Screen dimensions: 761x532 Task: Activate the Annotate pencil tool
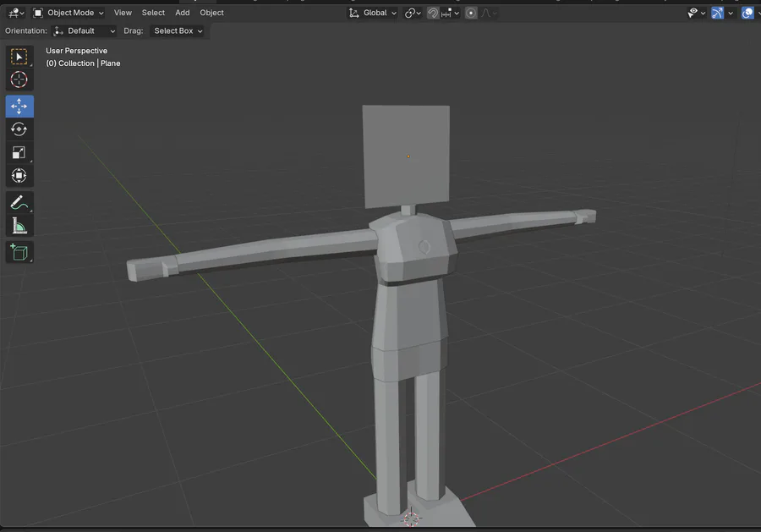point(19,202)
